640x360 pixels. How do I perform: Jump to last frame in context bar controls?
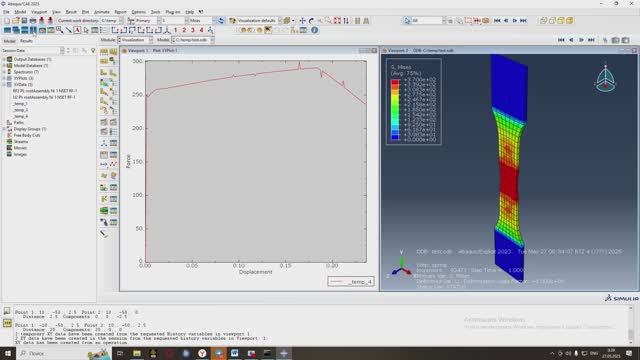[591, 40]
